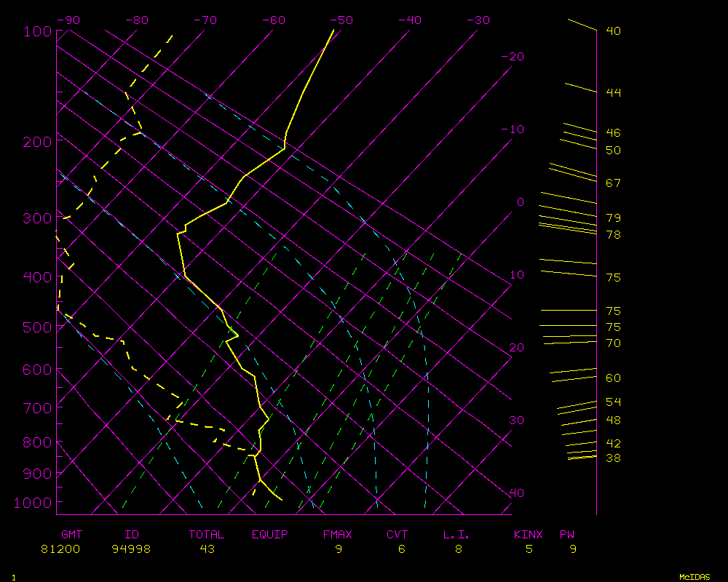Select the FMAX header label
The width and height of the screenshot is (728, 582).
pos(338,535)
